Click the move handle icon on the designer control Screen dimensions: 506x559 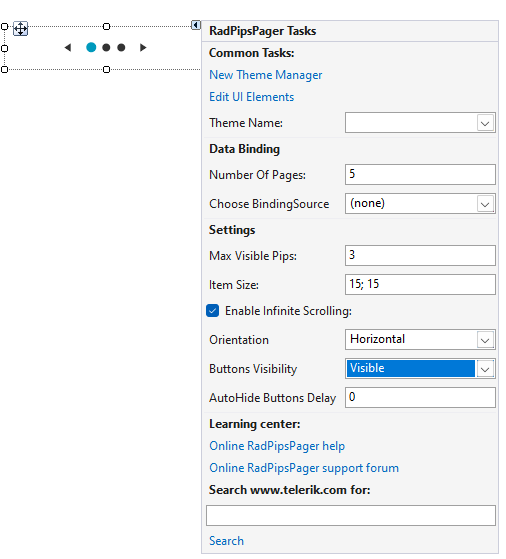[x=20, y=29]
